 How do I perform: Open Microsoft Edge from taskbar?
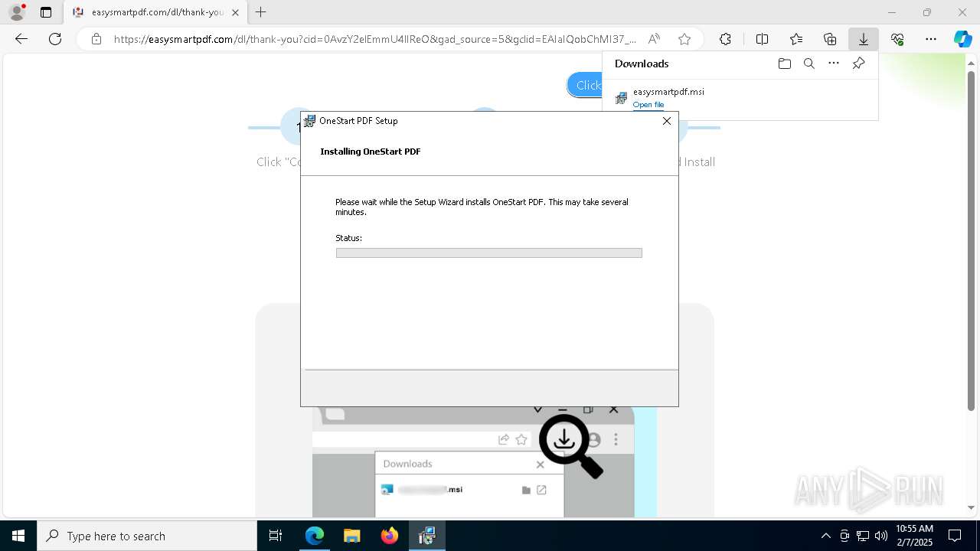click(x=315, y=536)
